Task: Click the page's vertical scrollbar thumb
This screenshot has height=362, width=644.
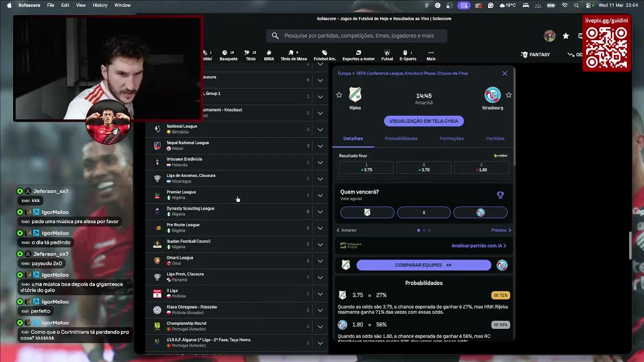Action: [x=631, y=246]
